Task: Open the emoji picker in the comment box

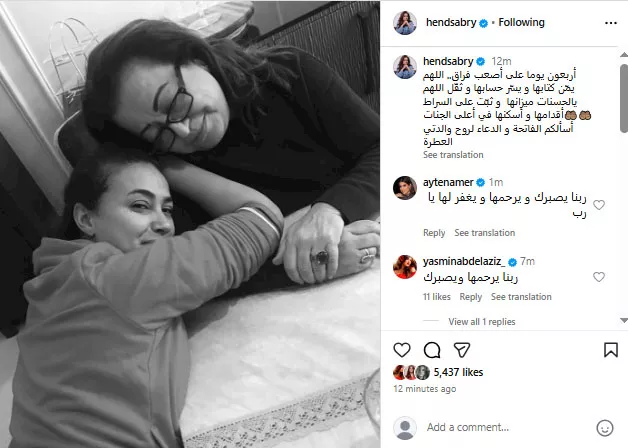Action: tap(605, 428)
